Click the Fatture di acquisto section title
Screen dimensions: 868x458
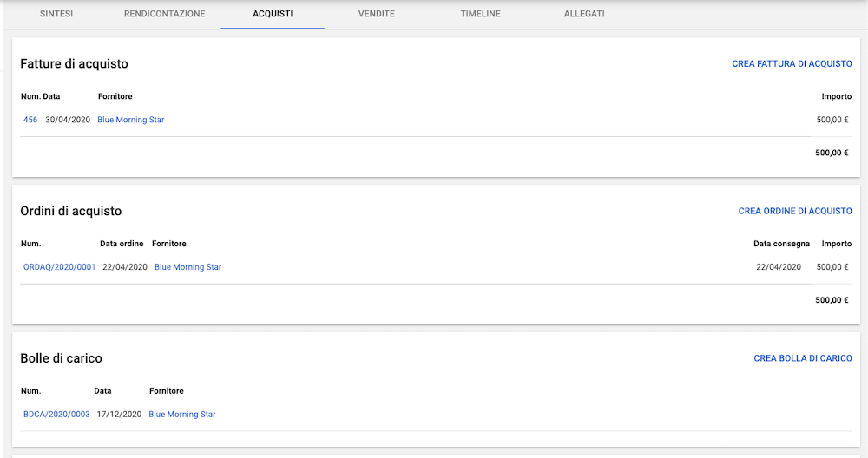click(x=74, y=64)
